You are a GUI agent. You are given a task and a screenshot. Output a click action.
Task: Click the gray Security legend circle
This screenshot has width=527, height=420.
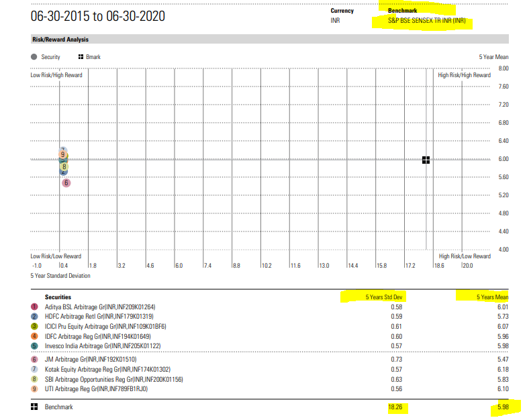click(34, 57)
